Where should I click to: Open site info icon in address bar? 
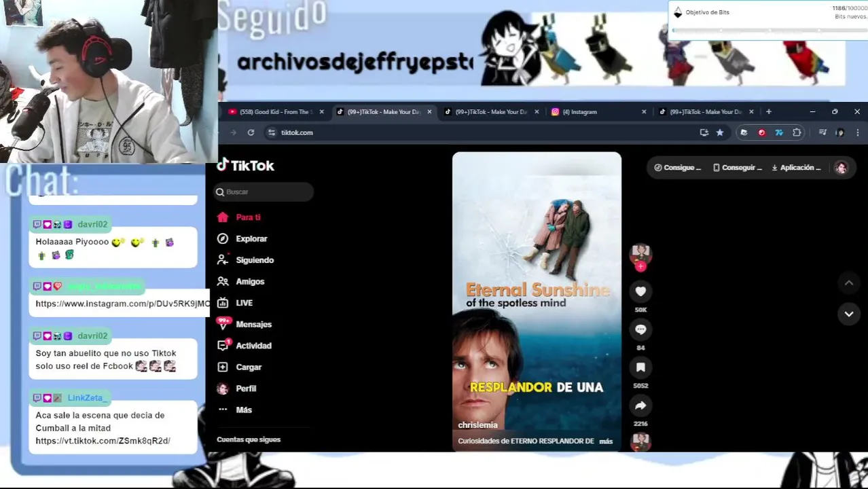(x=272, y=132)
